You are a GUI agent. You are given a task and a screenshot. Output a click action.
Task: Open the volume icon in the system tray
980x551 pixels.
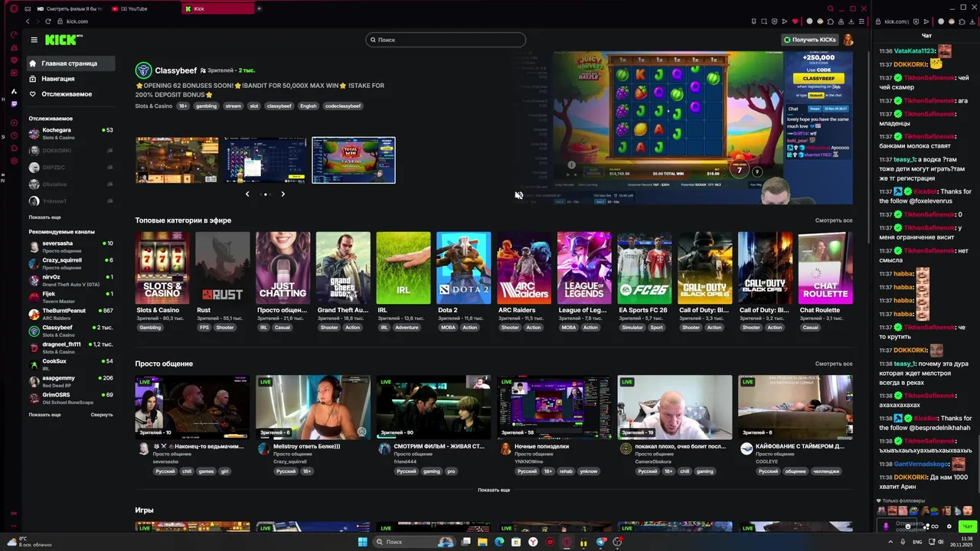941,542
